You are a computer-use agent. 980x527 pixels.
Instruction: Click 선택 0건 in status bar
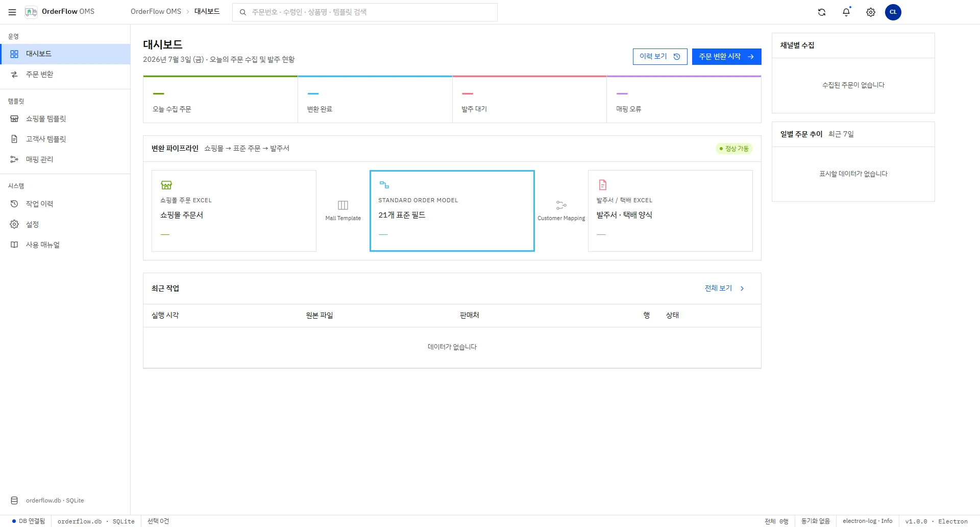pyautogui.click(x=158, y=521)
